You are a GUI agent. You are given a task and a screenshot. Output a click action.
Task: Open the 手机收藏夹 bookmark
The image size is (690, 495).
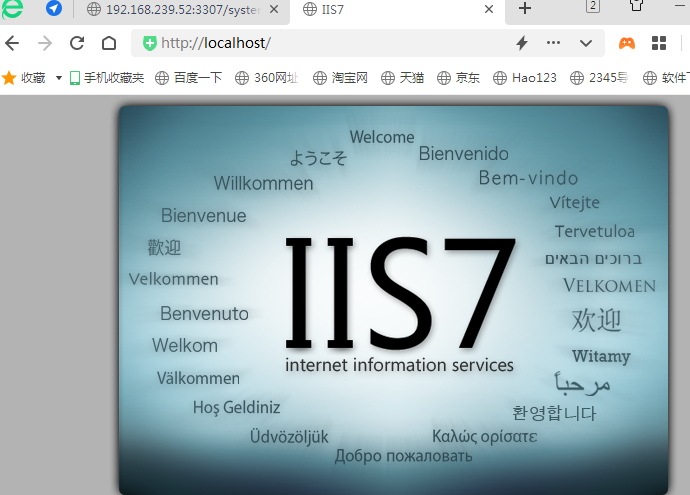107,78
